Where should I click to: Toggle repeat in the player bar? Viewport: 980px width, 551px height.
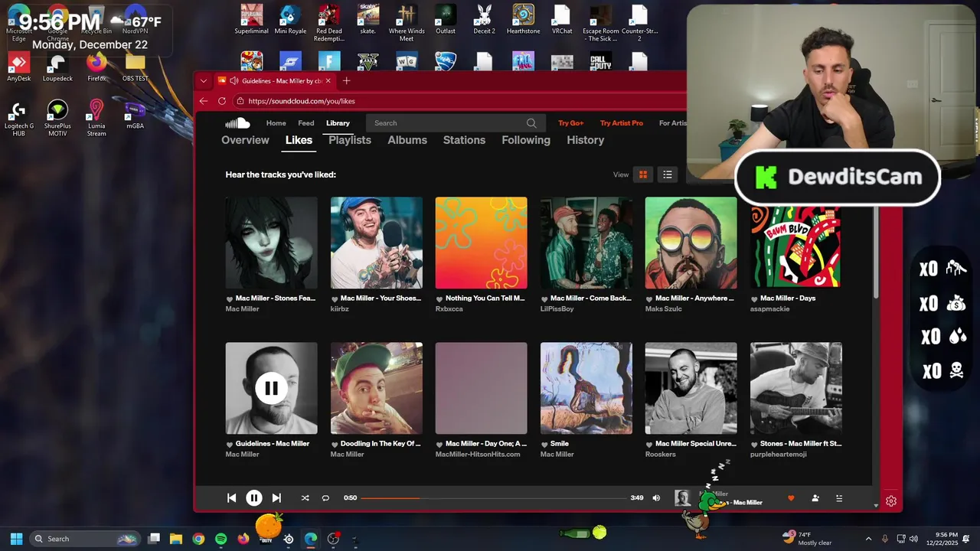325,498
